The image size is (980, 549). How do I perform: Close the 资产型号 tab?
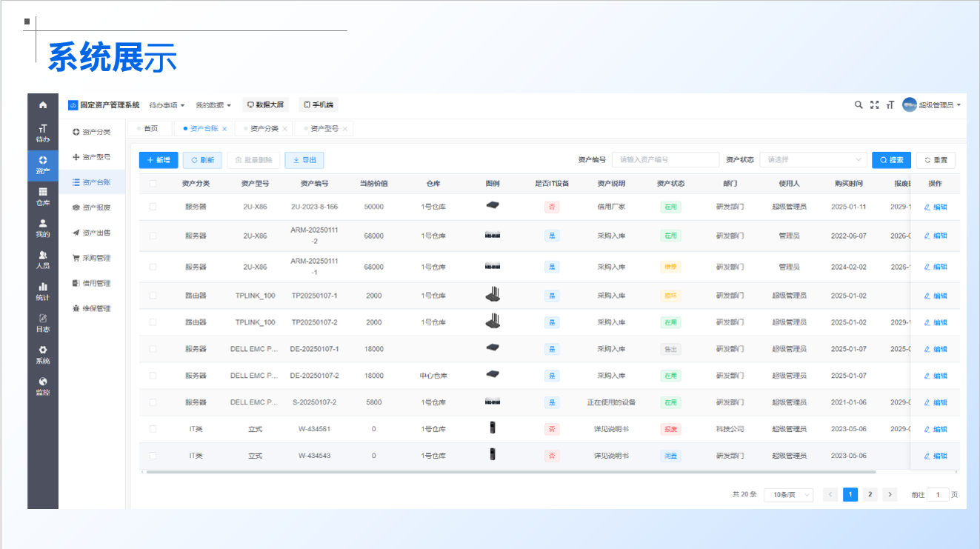click(345, 129)
